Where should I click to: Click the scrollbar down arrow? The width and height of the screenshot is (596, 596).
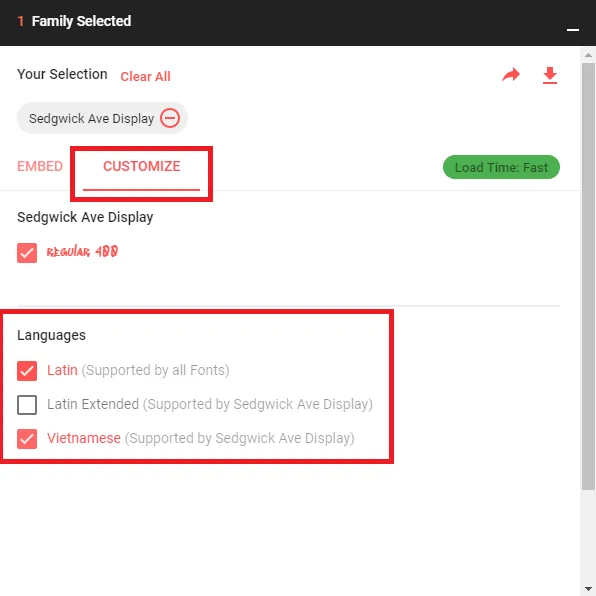click(588, 588)
